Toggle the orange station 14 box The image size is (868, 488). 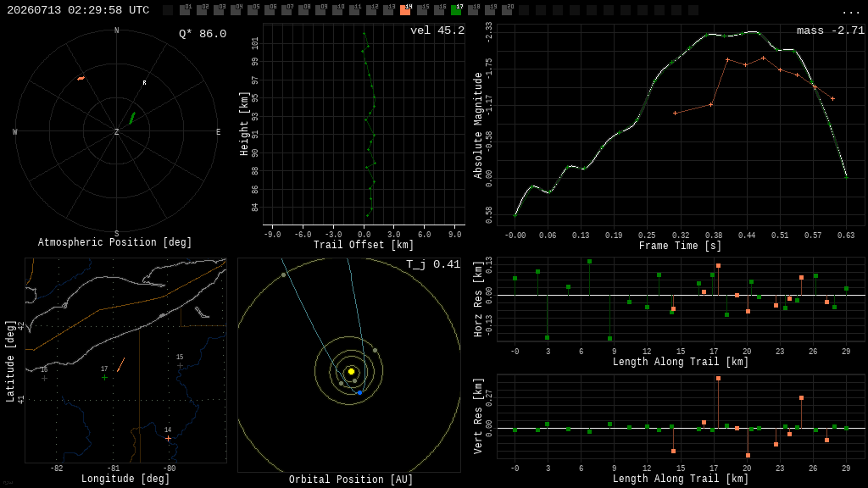coord(405,10)
